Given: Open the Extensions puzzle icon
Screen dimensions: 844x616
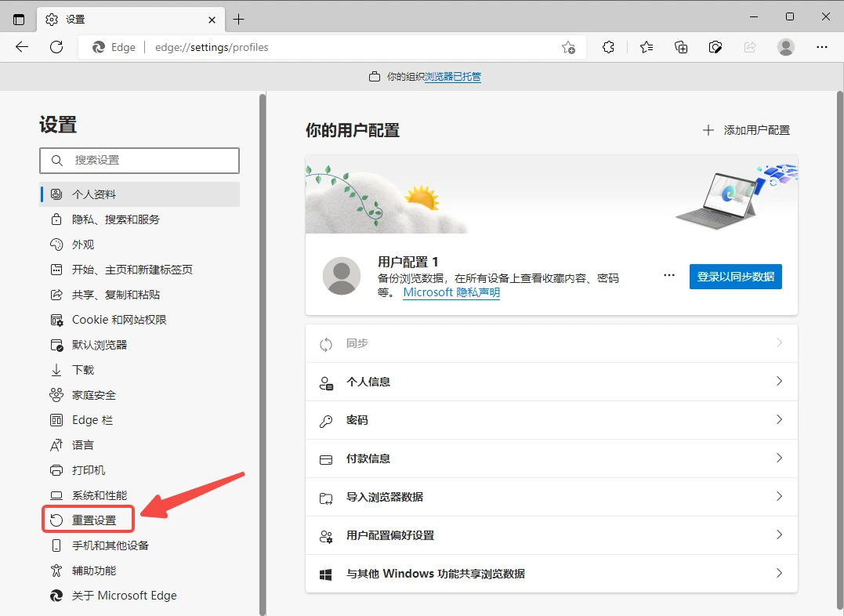Looking at the screenshot, I should [608, 47].
